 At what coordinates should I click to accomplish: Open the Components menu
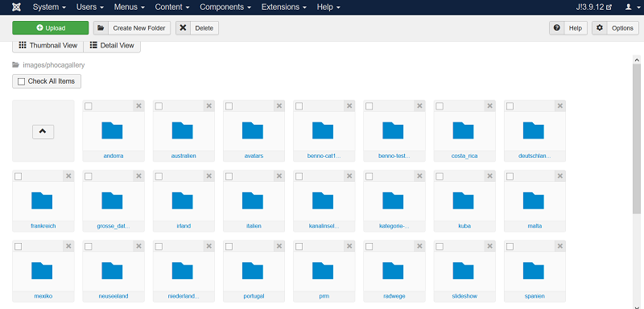225,7
